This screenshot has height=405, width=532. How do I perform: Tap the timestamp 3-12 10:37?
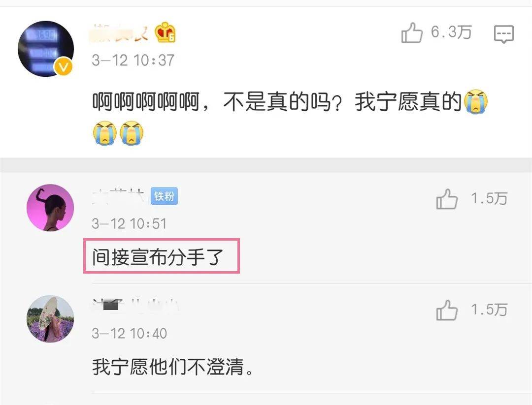(x=133, y=61)
